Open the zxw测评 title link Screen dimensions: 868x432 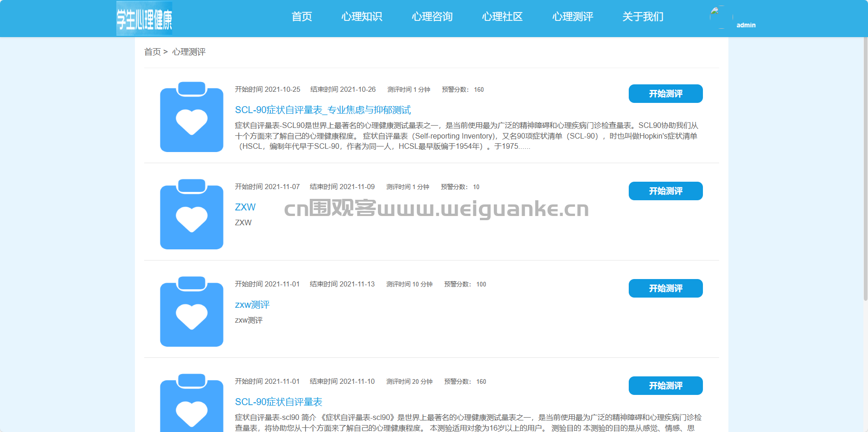pyautogui.click(x=252, y=305)
